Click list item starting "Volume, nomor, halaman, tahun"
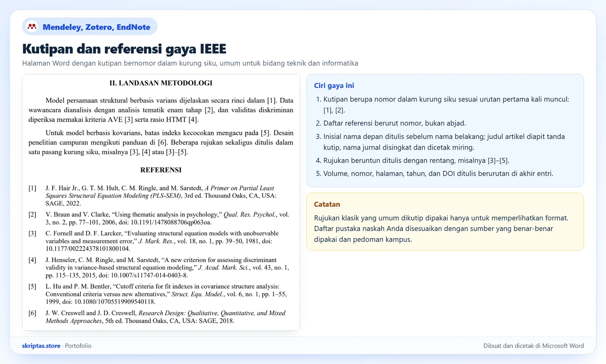Viewport: 606px width, 364px height. pyautogui.click(x=434, y=173)
